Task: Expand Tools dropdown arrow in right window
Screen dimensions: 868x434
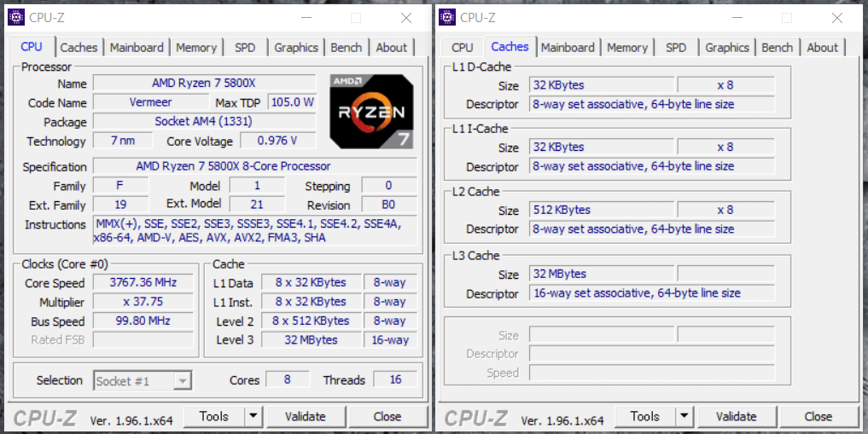Action: point(684,416)
